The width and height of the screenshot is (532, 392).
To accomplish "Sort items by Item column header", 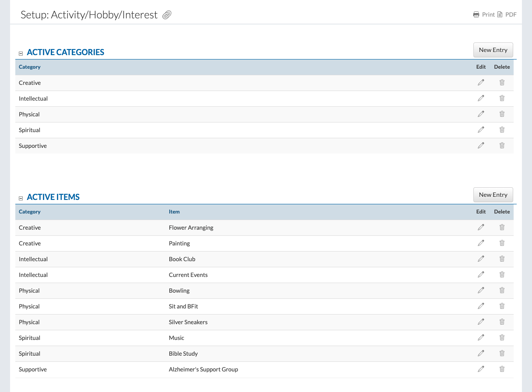I will (x=174, y=212).
